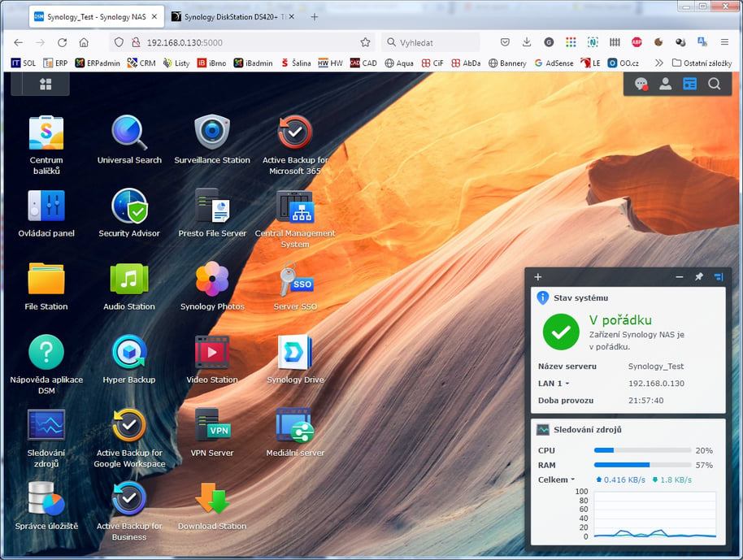Expand the Celkem network dropdown
This screenshot has height=560, width=743.
click(556, 480)
